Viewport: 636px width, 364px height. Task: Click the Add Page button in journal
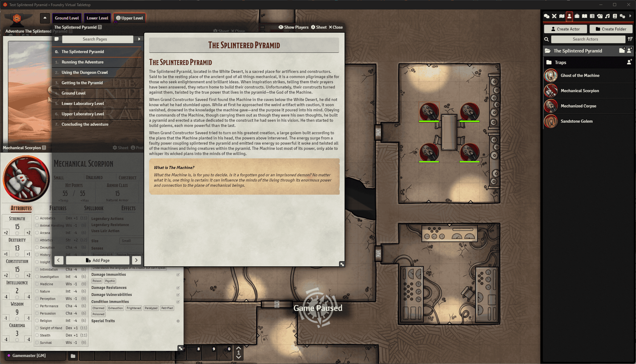[97, 260]
